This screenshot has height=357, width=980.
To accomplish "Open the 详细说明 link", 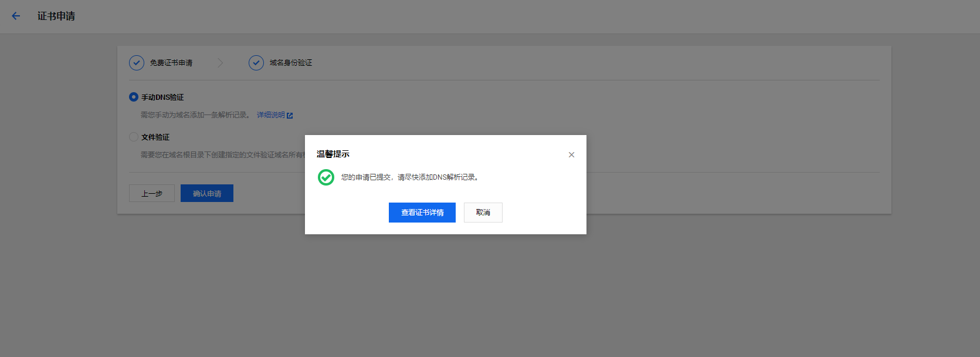I will (271, 115).
